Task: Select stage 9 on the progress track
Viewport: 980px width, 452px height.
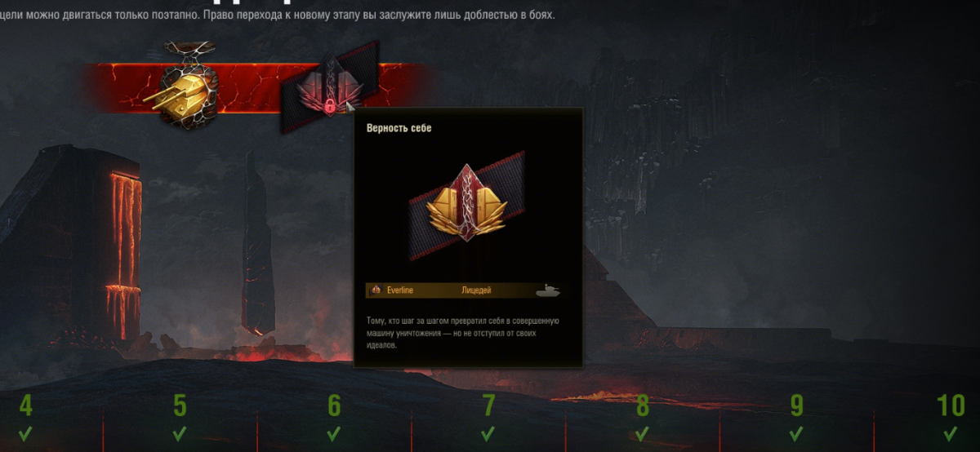Action: tap(797, 405)
